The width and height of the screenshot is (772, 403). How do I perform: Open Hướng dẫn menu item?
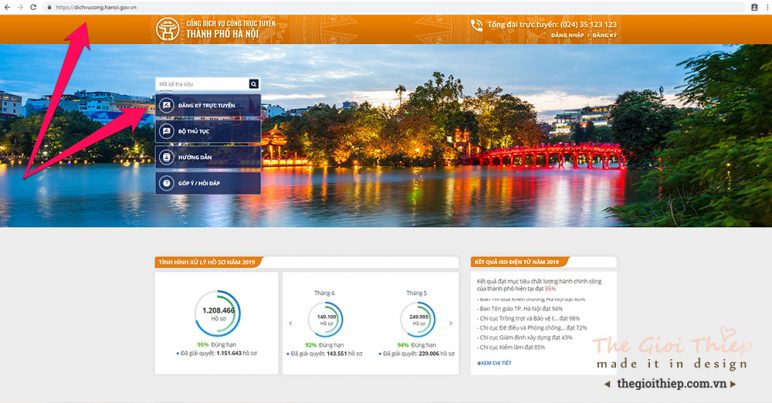tap(208, 157)
